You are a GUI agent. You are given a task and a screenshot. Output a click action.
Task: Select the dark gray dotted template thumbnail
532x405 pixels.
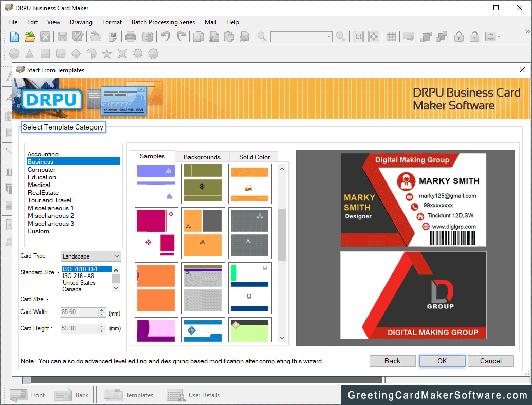(250, 233)
